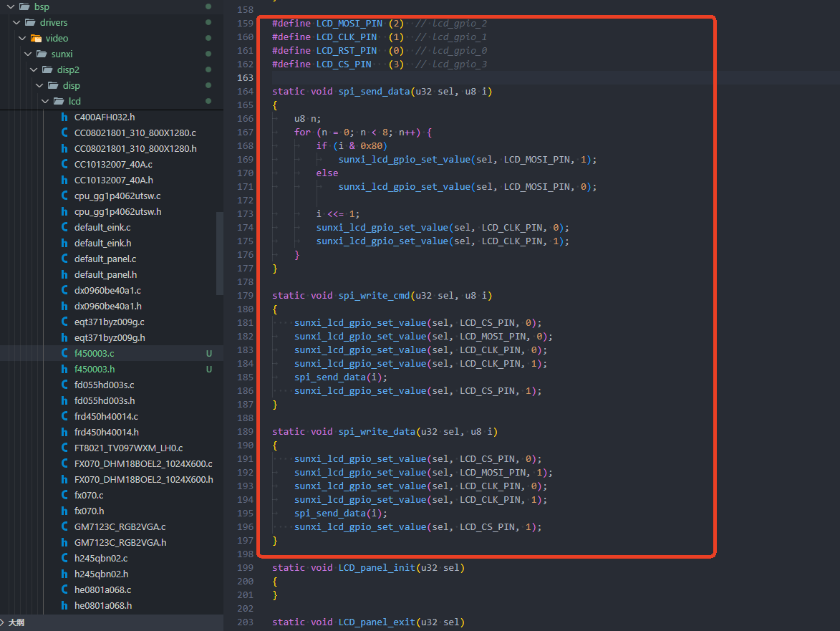Click the header file icon beside f450003.h
This screenshot has height=631, width=840.
point(65,370)
